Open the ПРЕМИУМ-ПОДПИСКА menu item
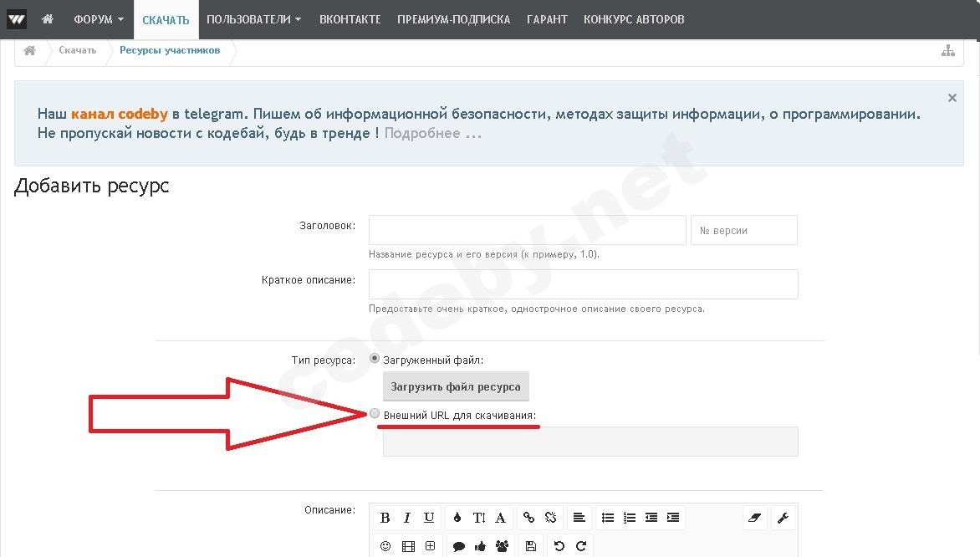This screenshot has height=557, width=980. pos(454,19)
